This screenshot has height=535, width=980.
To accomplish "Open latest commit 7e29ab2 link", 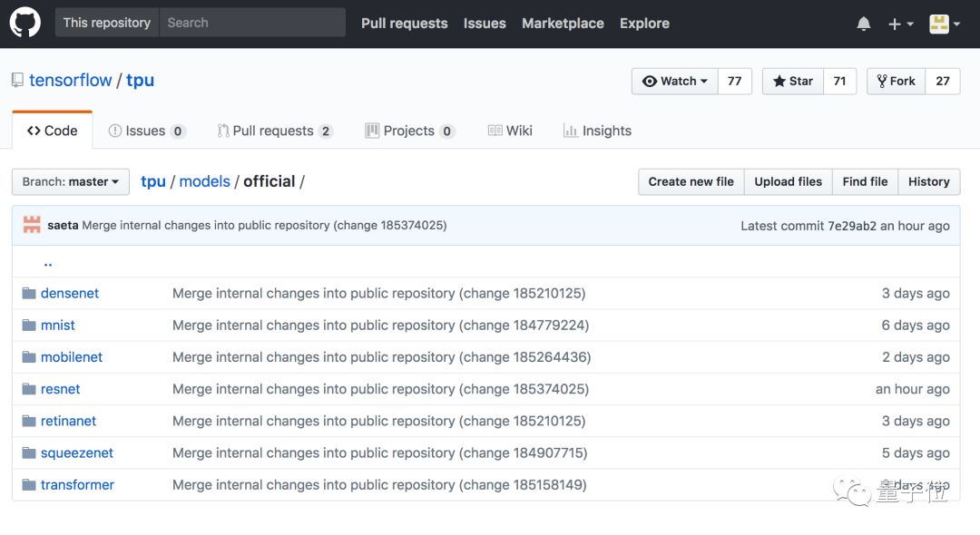I will [x=852, y=226].
